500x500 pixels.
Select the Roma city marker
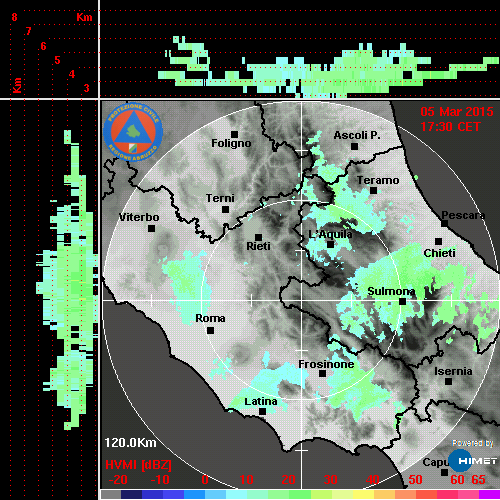(x=210, y=331)
